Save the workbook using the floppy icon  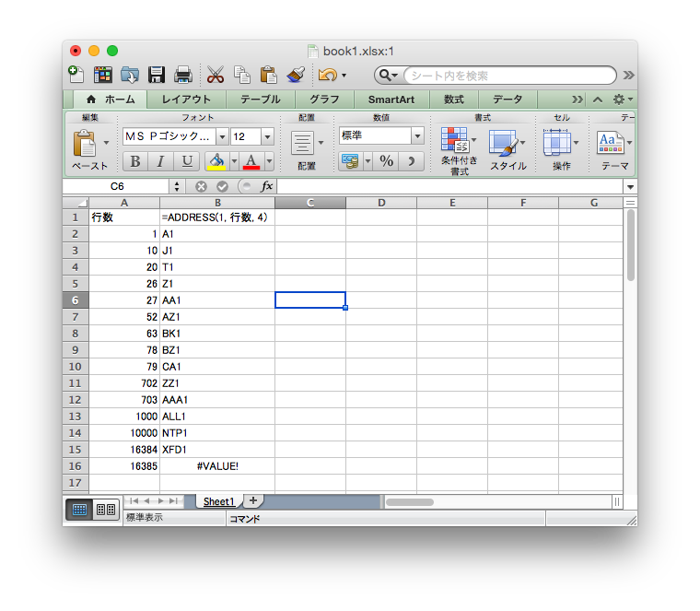coord(157,75)
